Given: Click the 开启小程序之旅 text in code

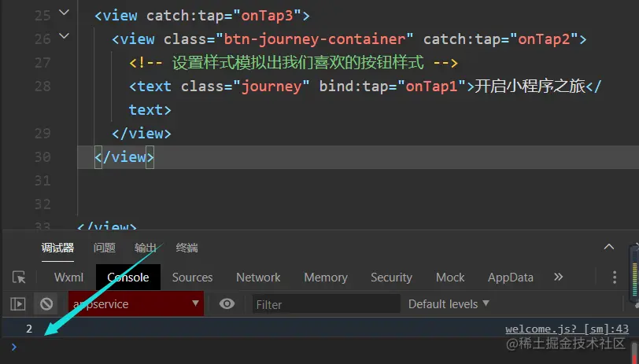Looking at the screenshot, I should click(x=530, y=86).
